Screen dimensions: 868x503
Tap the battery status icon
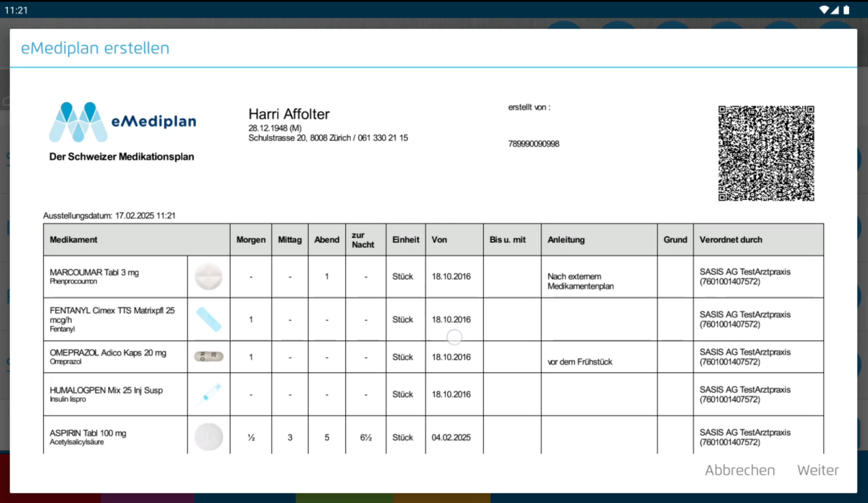click(846, 10)
